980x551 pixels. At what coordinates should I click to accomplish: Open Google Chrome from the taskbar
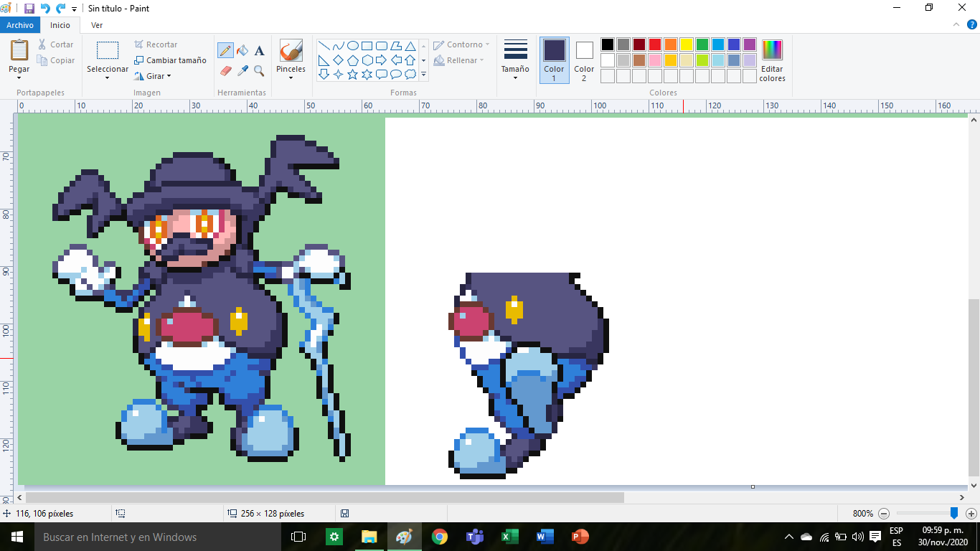click(439, 537)
